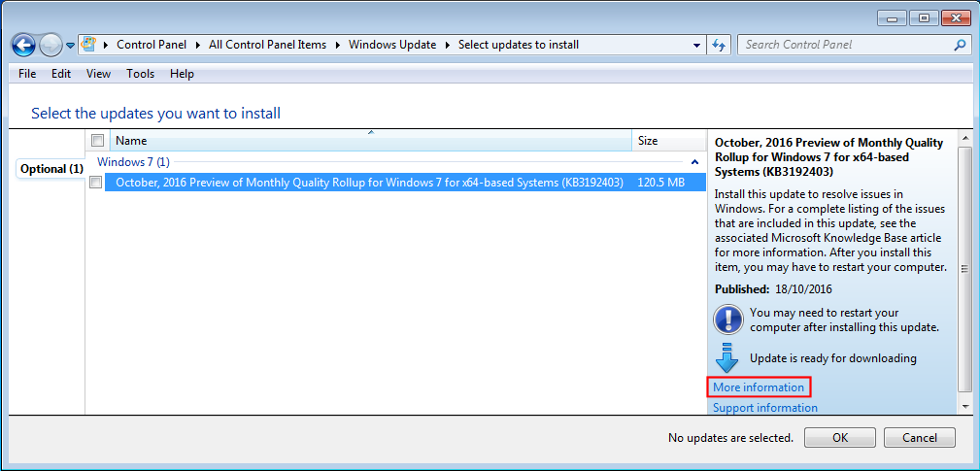980x471 pixels.
Task: Open the View menu
Action: pyautogui.click(x=98, y=74)
